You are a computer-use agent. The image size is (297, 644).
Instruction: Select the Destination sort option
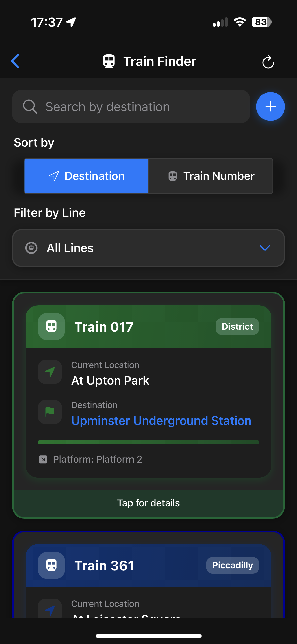pyautogui.click(x=86, y=176)
